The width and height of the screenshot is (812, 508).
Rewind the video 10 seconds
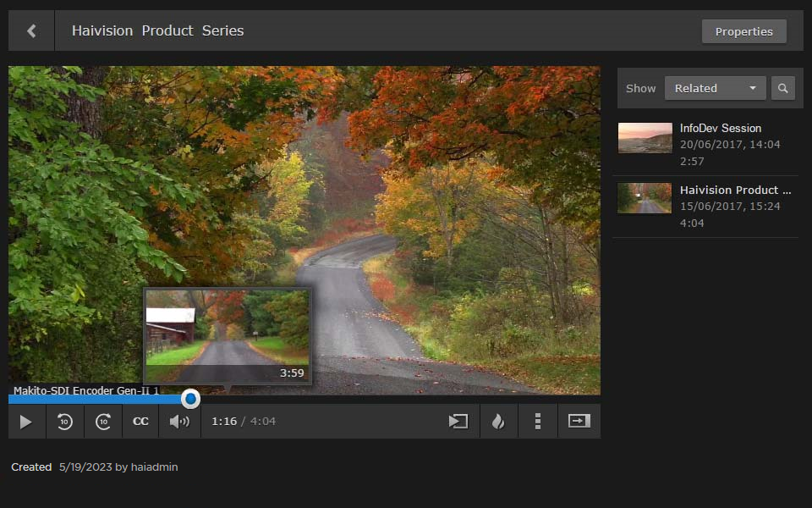tap(65, 421)
